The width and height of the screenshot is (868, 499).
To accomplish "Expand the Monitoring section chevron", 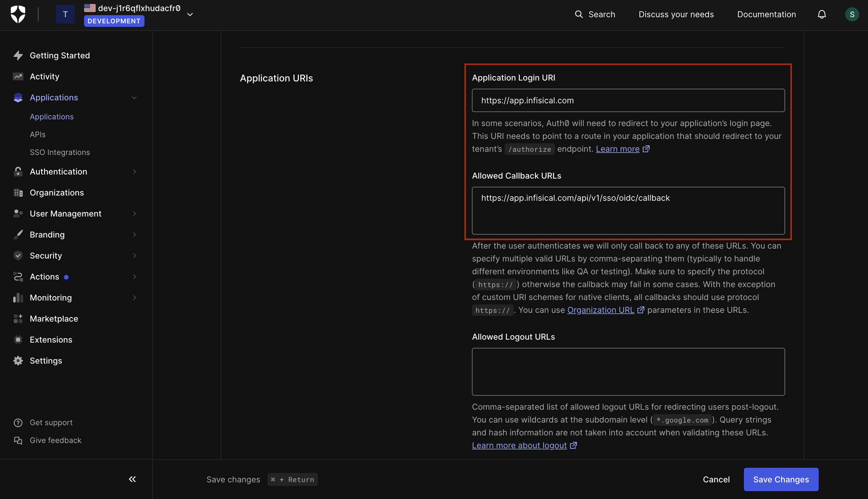I will tap(134, 297).
